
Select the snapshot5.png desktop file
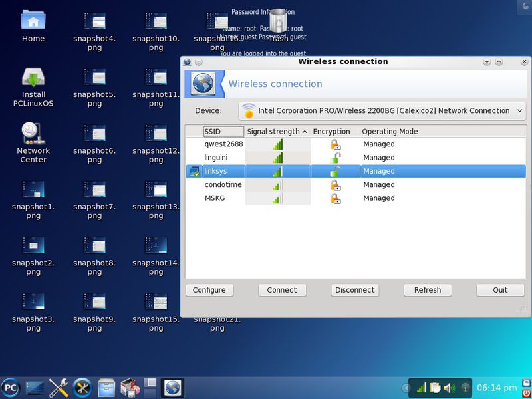94,88
